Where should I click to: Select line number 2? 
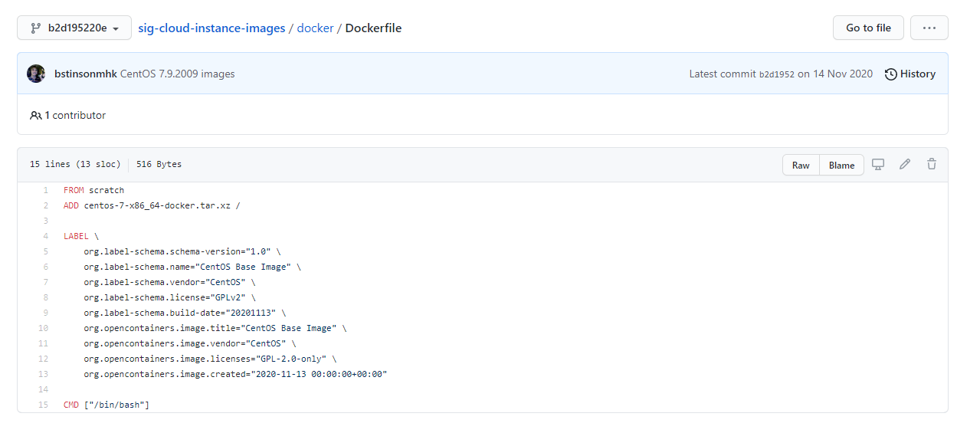(x=46, y=205)
